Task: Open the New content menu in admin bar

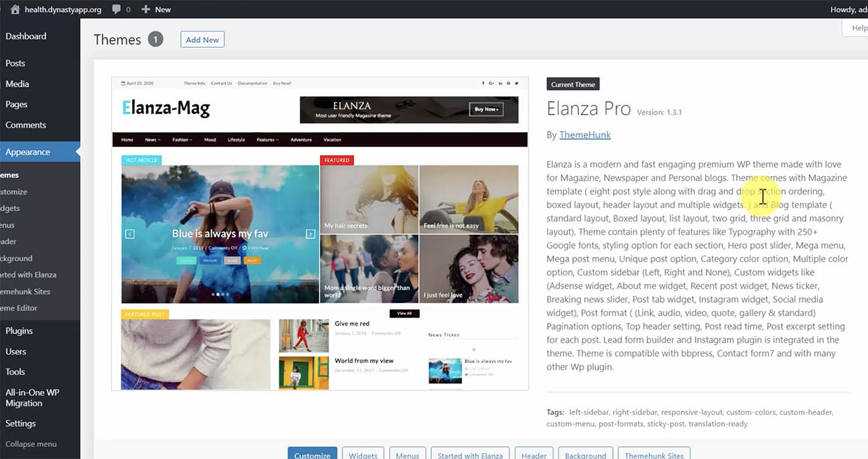Action: tap(156, 9)
